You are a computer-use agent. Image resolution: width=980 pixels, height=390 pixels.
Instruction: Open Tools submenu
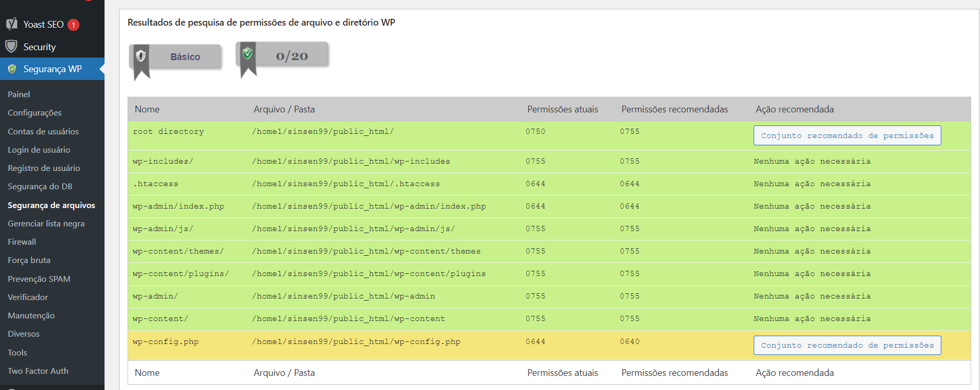(17, 352)
